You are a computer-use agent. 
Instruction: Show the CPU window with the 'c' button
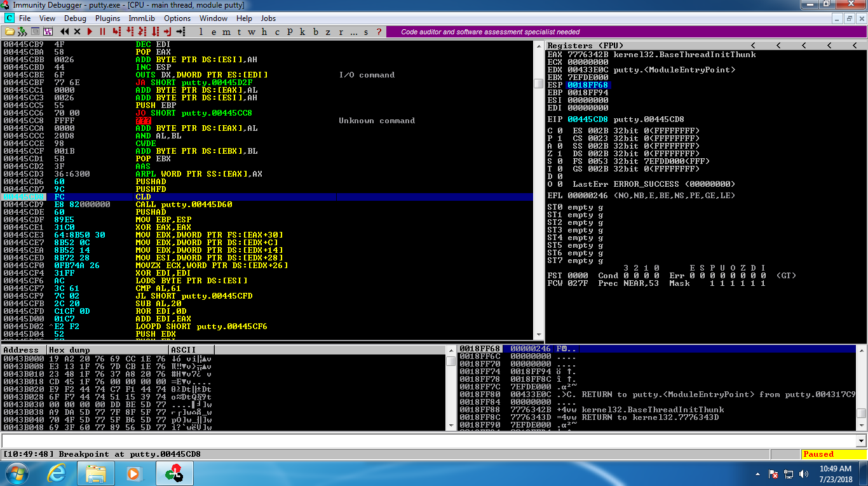[277, 32]
